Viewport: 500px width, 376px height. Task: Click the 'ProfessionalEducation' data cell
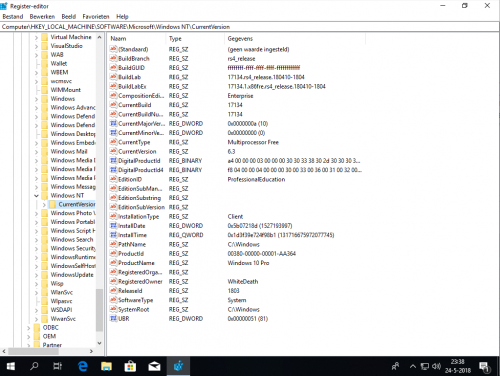click(256, 179)
